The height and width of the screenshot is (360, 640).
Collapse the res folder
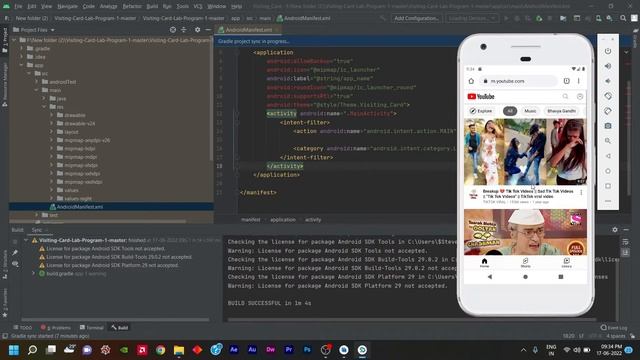coord(44,107)
